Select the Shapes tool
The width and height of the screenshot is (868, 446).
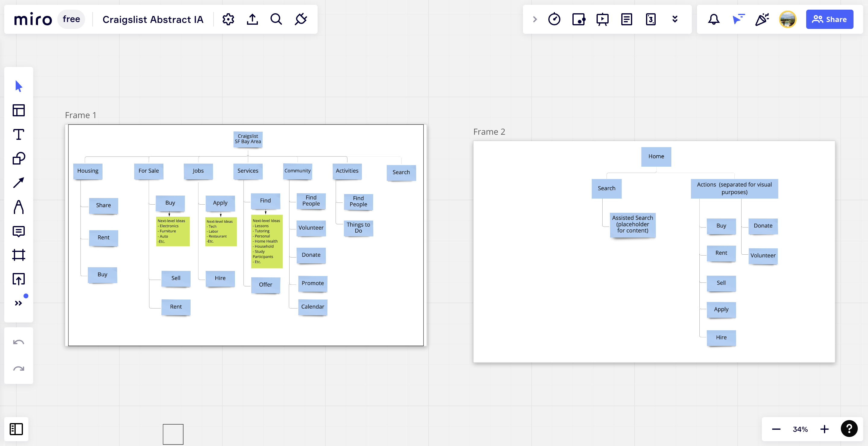(18, 158)
